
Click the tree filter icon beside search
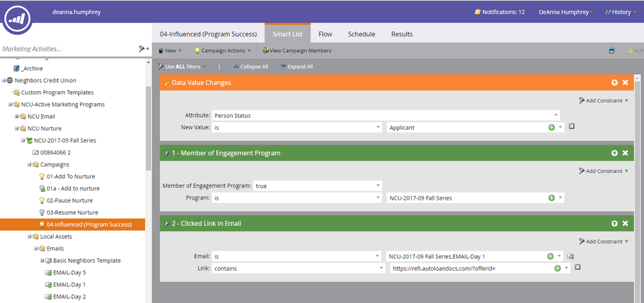(143, 48)
